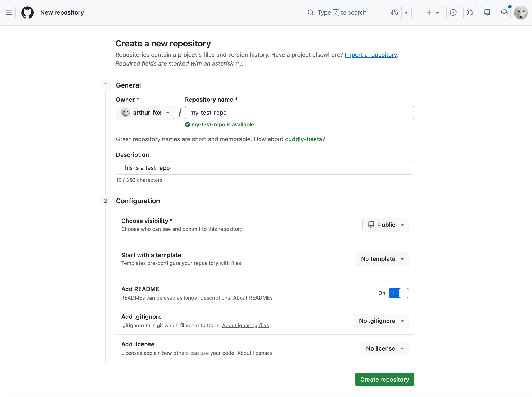Click the GitHub Octocat logo

tap(27, 12)
